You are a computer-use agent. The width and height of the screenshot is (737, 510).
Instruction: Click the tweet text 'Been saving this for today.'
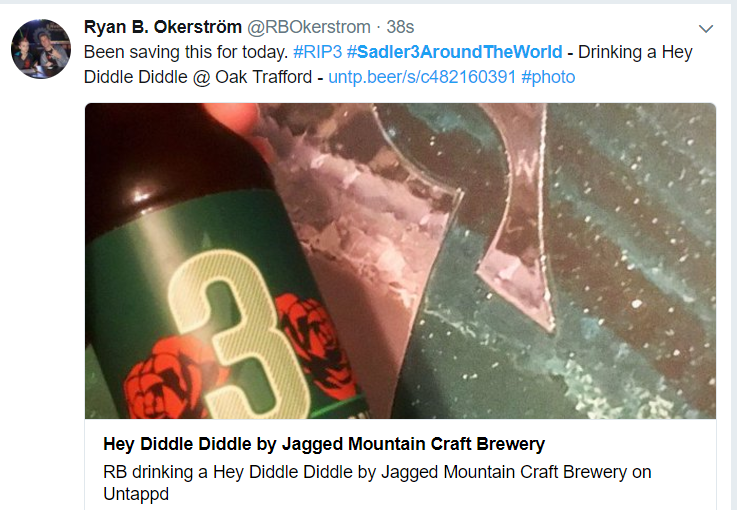click(x=186, y=52)
